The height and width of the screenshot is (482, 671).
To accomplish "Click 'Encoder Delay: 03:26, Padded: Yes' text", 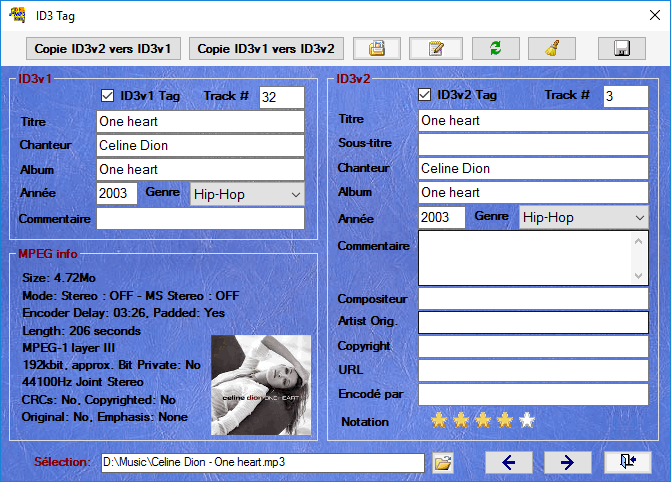I will [x=123, y=313].
